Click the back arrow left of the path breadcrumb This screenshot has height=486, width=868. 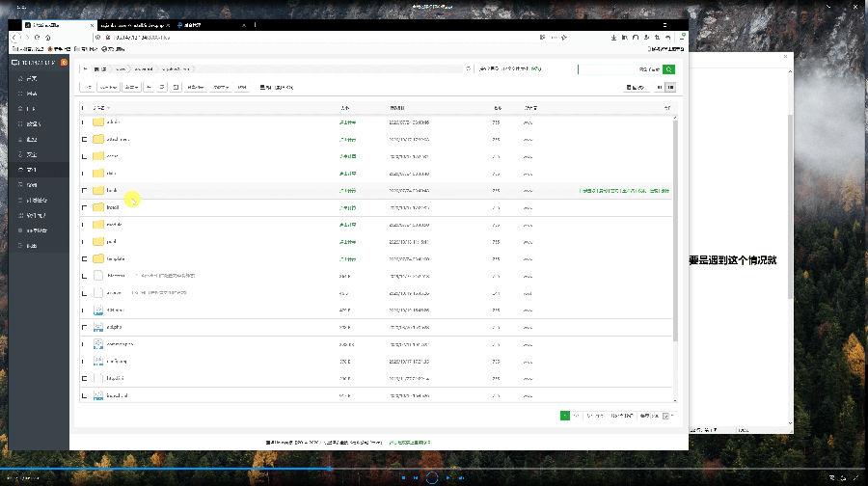(85, 69)
